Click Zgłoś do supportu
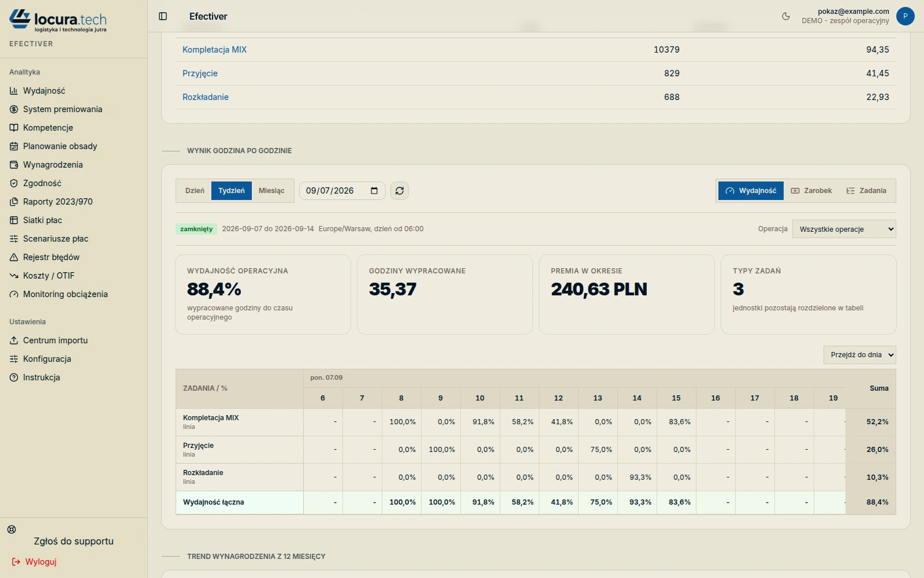This screenshot has width=924, height=578. (73, 541)
